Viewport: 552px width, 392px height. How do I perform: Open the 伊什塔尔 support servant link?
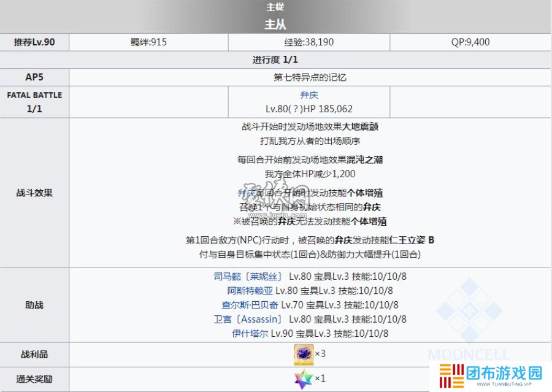250,334
